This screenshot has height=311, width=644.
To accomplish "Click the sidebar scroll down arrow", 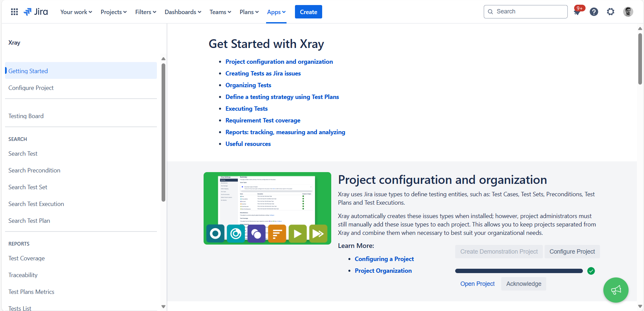I will pos(164,306).
